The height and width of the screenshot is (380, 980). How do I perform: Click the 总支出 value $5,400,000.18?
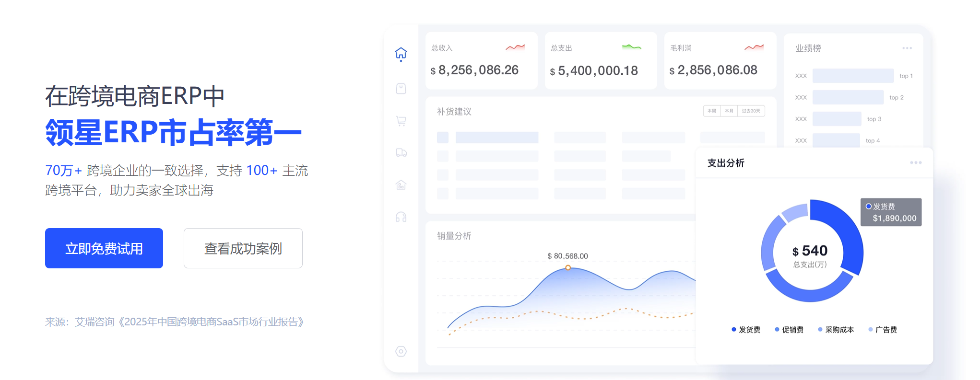pyautogui.click(x=594, y=71)
